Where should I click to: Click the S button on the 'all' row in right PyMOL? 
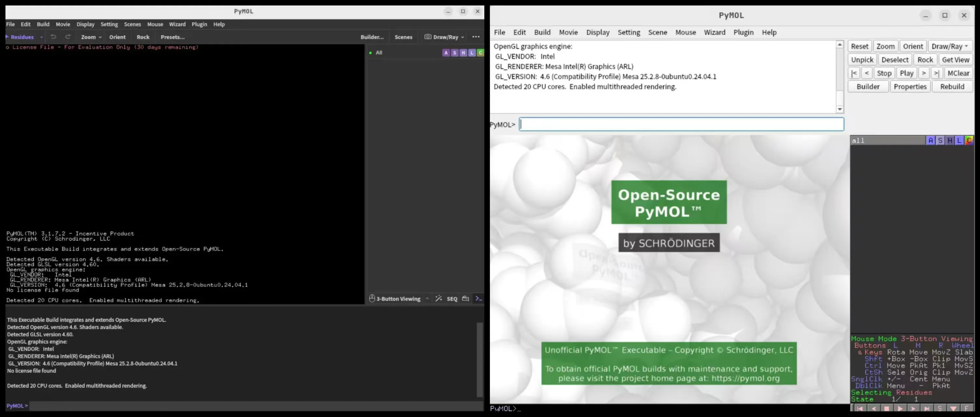click(941, 140)
